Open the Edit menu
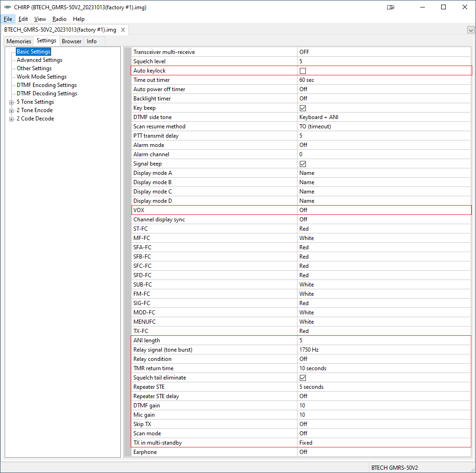Image resolution: width=476 pixels, height=473 pixels. [x=23, y=19]
